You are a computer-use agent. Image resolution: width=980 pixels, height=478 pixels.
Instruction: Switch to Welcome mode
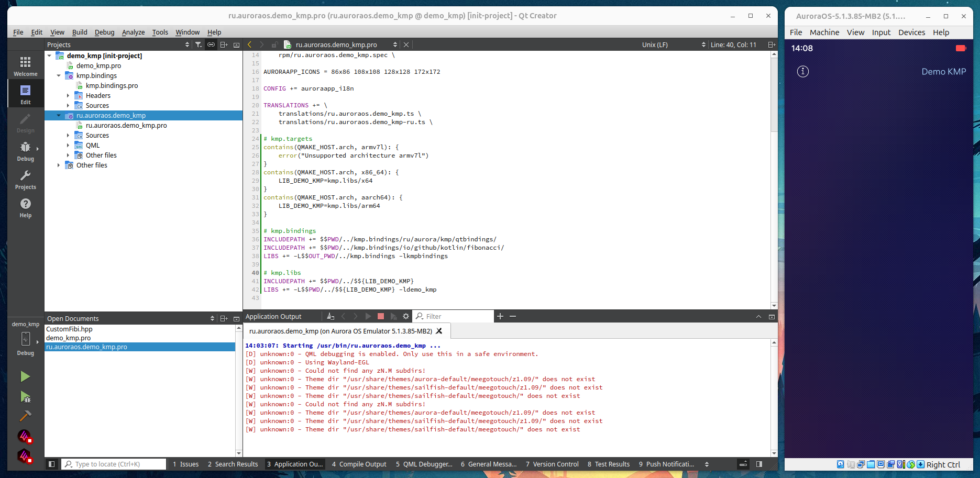(x=25, y=66)
